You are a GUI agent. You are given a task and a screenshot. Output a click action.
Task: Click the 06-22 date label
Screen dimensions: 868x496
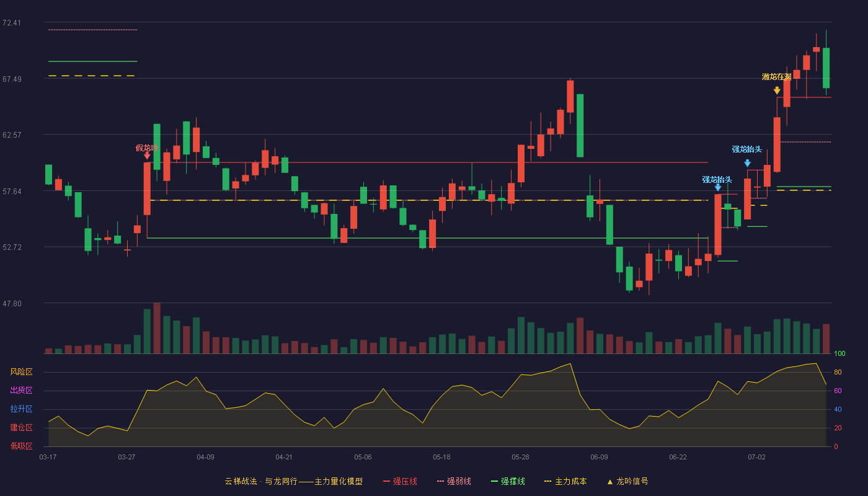pos(678,457)
